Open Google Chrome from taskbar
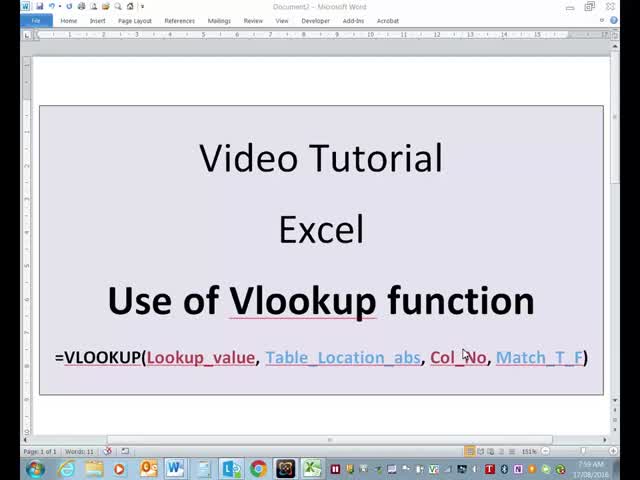The image size is (640, 480). pyautogui.click(x=258, y=469)
